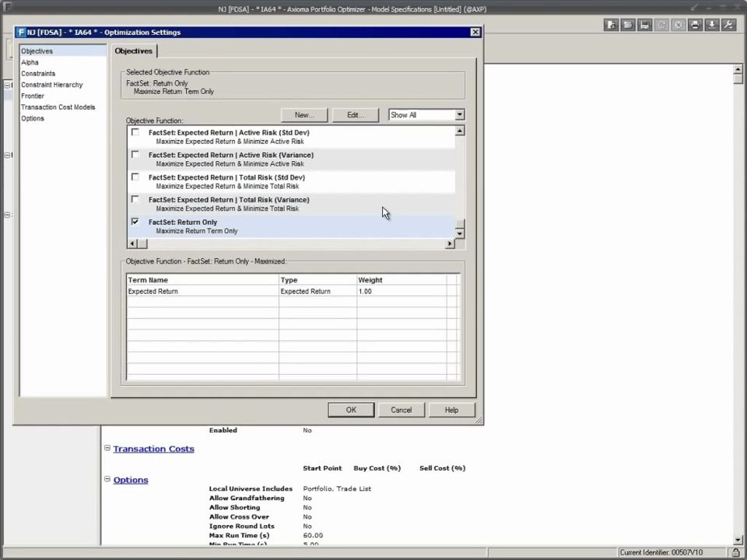The image size is (747, 560).
Task: Click the New... objective button
Action: 304,115
